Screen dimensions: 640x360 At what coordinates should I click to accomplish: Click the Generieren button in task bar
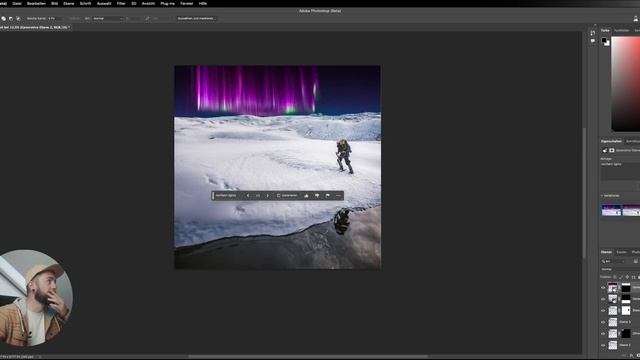click(x=287, y=196)
